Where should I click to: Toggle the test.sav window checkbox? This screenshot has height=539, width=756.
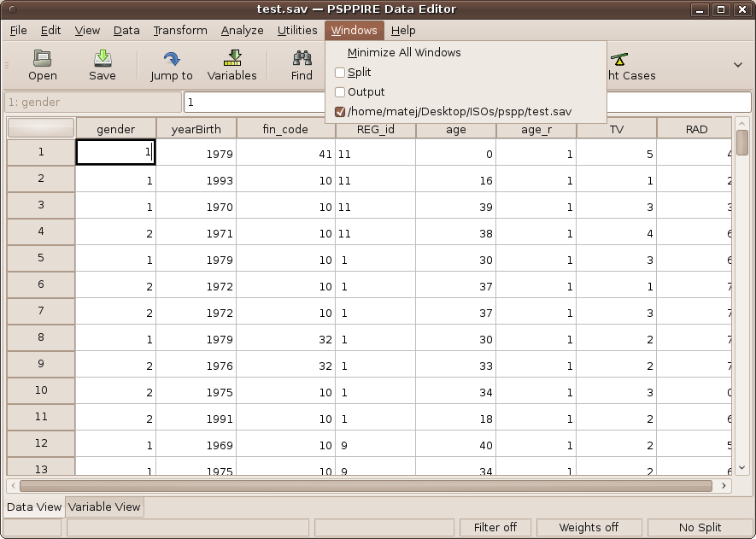click(340, 112)
